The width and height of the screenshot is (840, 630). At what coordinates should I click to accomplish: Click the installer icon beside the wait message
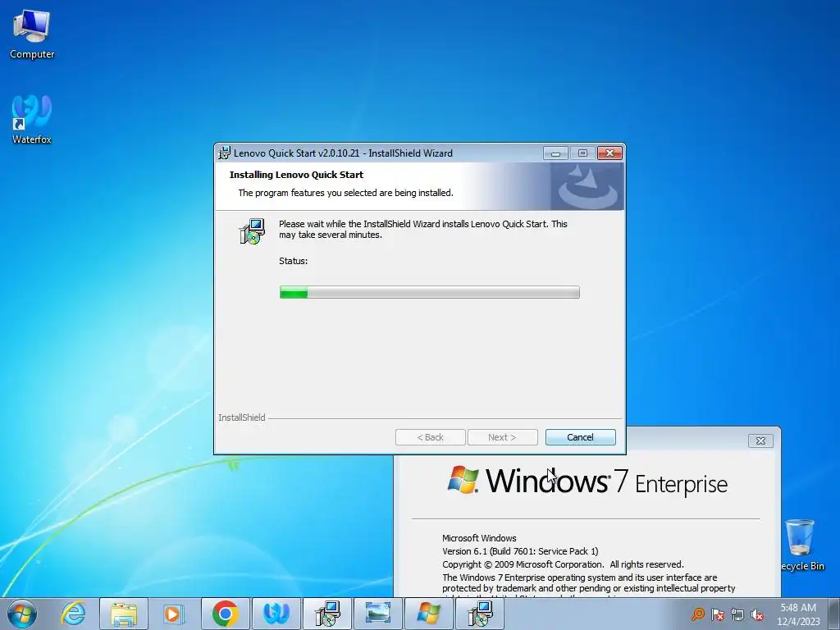pos(252,231)
